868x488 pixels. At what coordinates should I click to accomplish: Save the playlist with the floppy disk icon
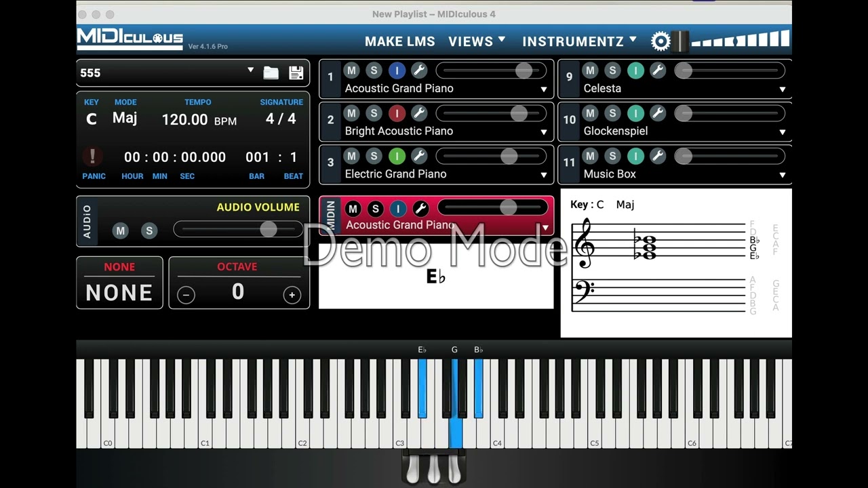coord(296,73)
